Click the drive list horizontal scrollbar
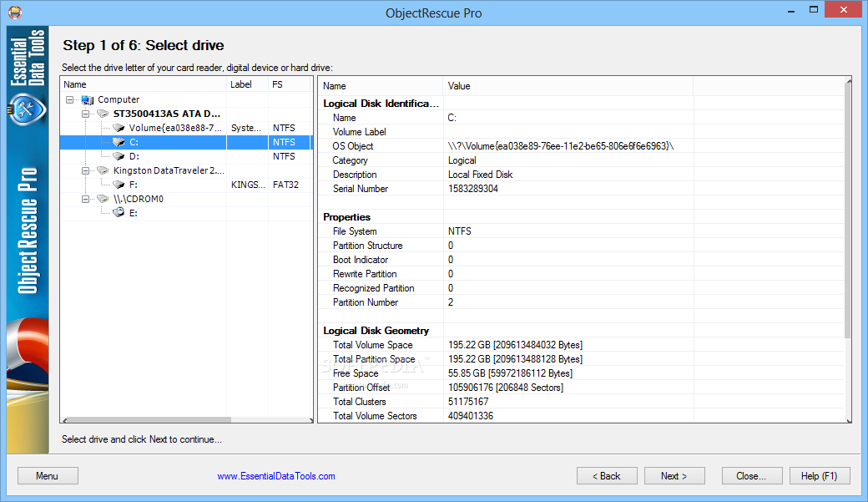Image resolution: width=868 pixels, height=502 pixels. 149,419
